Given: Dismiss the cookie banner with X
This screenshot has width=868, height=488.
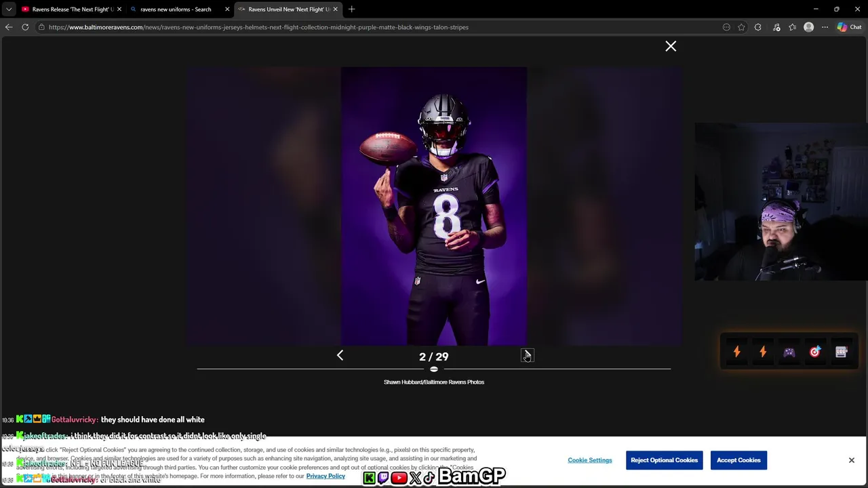Looking at the screenshot, I should point(852,460).
